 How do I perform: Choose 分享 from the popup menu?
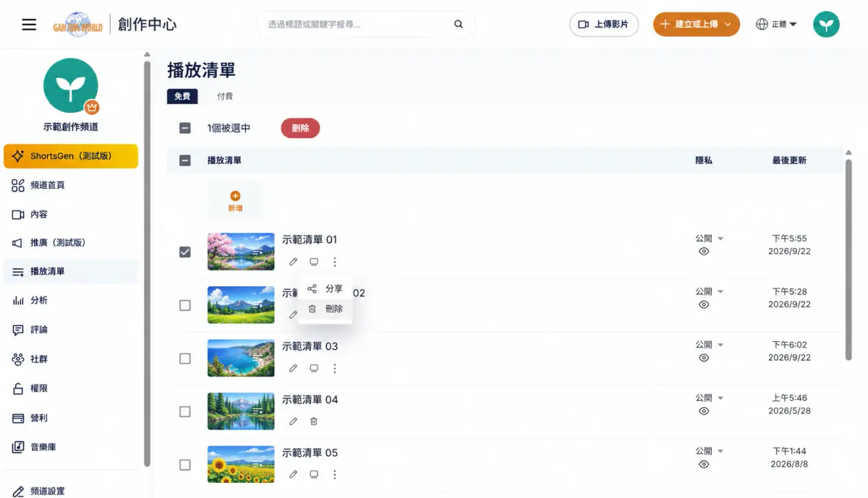tap(325, 288)
